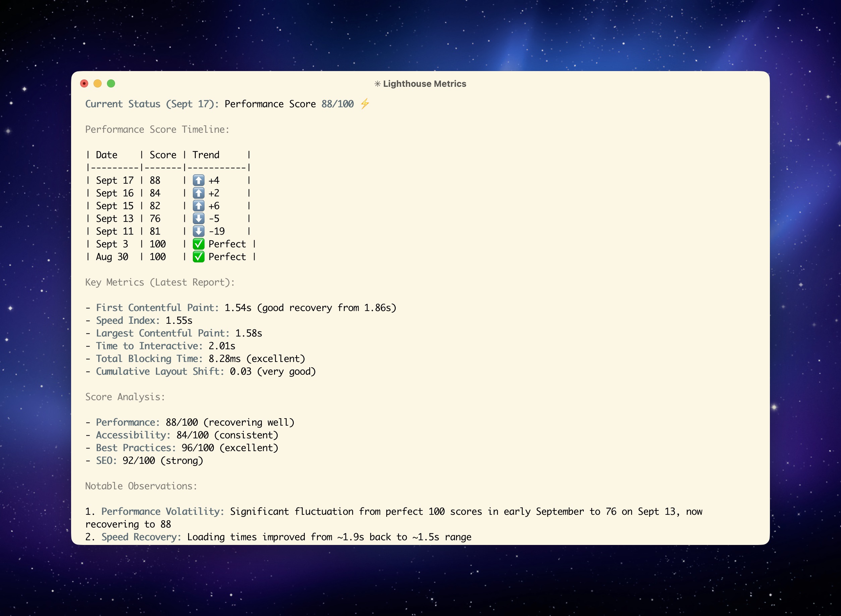Click the green maximize window button

(111, 83)
